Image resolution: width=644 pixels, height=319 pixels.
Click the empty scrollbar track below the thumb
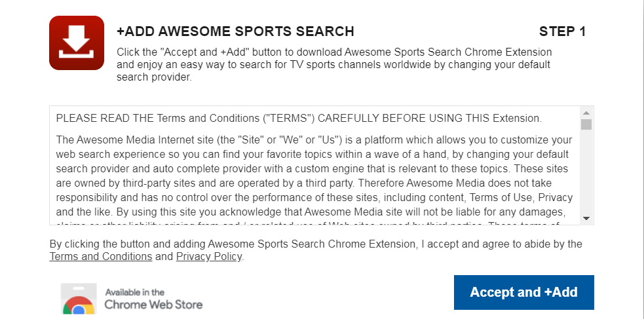(586, 172)
